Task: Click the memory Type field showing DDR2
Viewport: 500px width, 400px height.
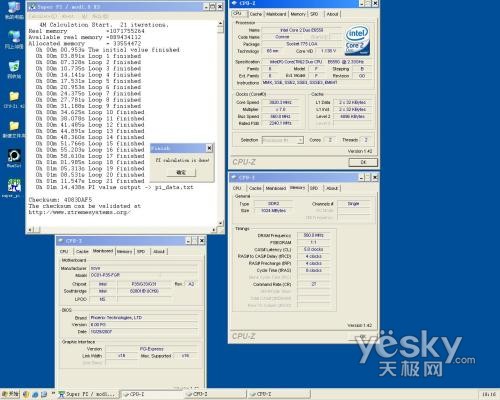Action: tap(273, 204)
